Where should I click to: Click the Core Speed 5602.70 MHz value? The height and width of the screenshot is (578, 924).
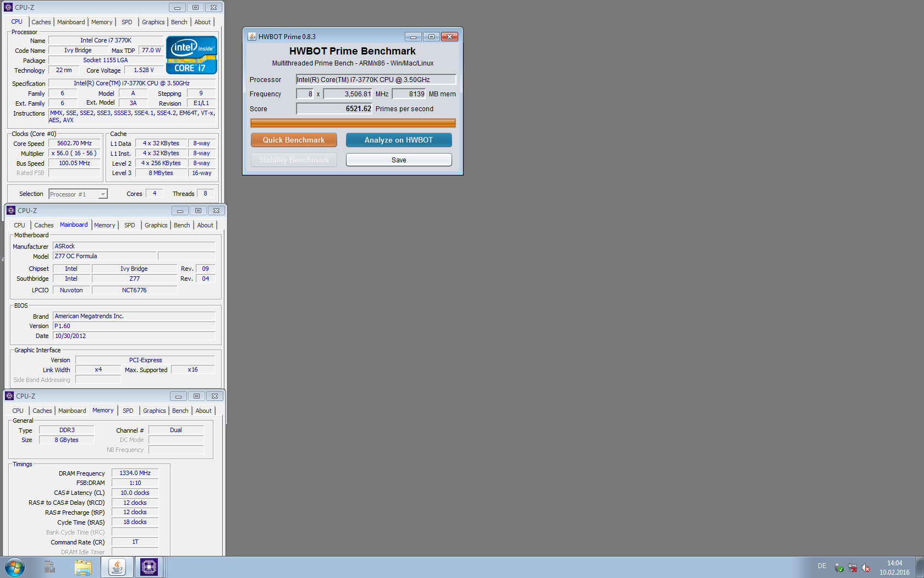pyautogui.click(x=74, y=143)
